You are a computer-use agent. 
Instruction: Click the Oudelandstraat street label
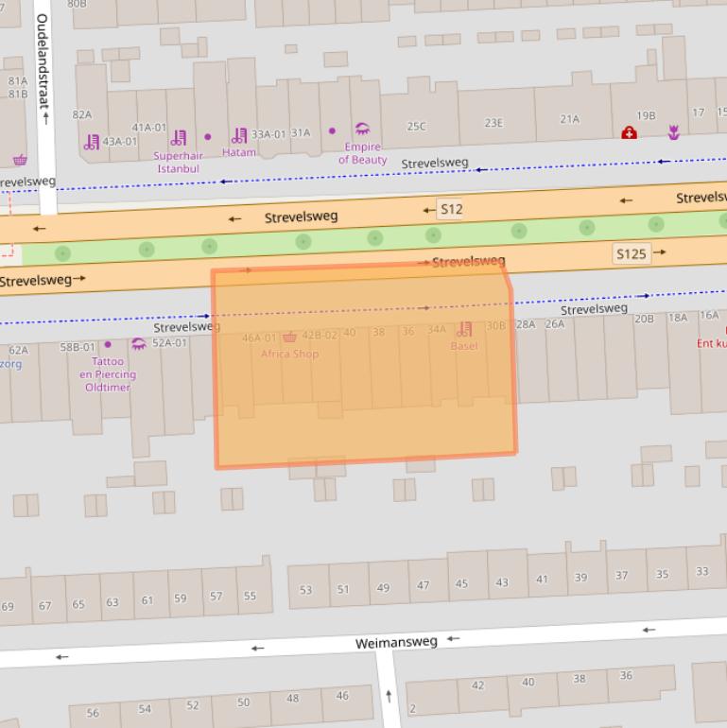pyautogui.click(x=42, y=68)
